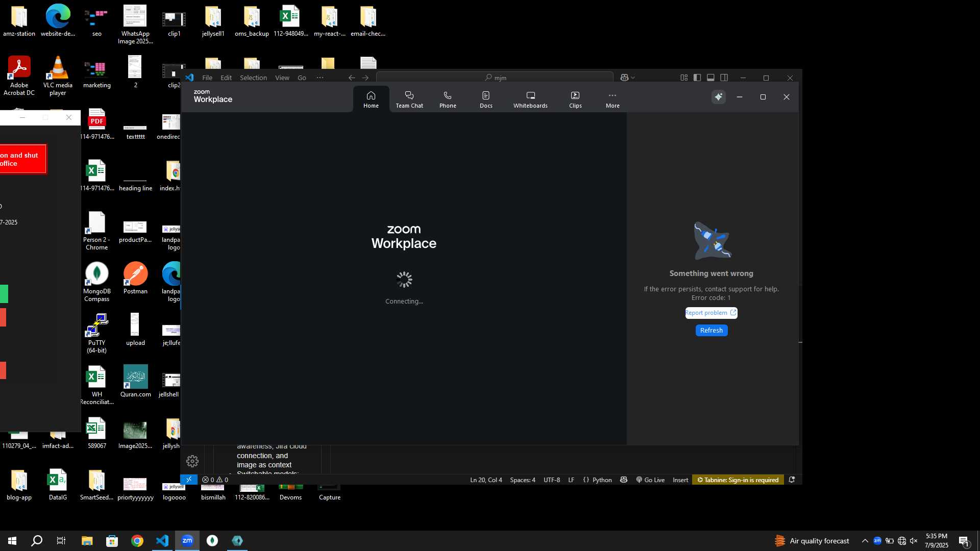Open the Copilot dropdown in VS Code title bar
Image resolution: width=980 pixels, height=551 pixels.
pyautogui.click(x=627, y=78)
